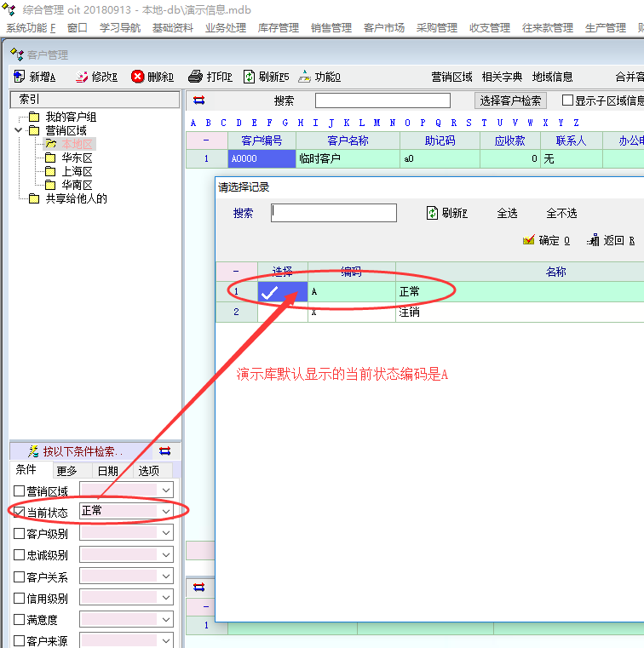Click the 打印 (Print) printer icon
644x648 pixels.
pos(195,77)
